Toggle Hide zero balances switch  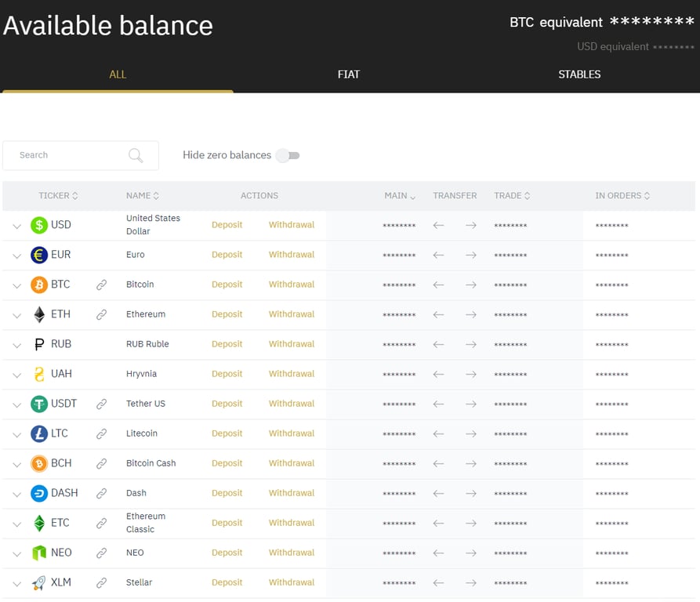coord(288,155)
